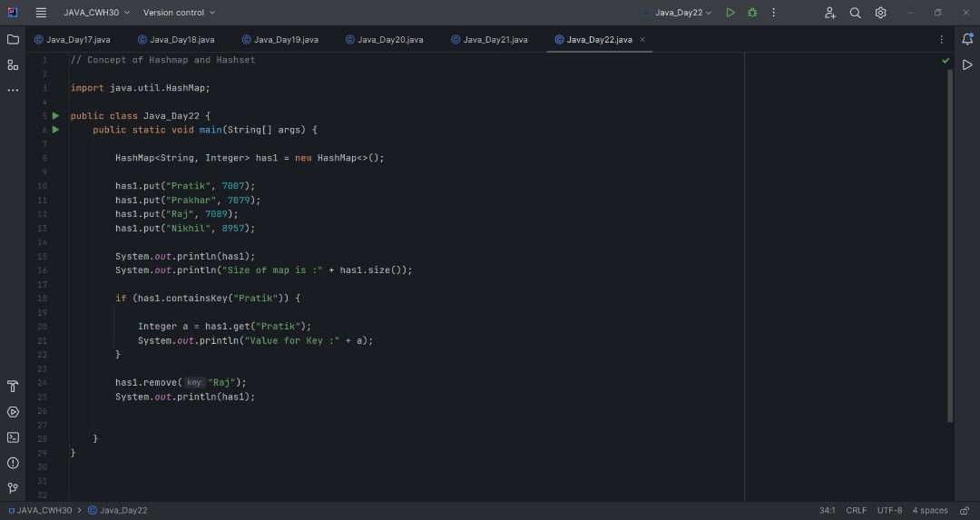Viewport: 980px width, 520px height.
Task: Click has1.put("Nikhil", 8957) line
Action: click(185, 228)
